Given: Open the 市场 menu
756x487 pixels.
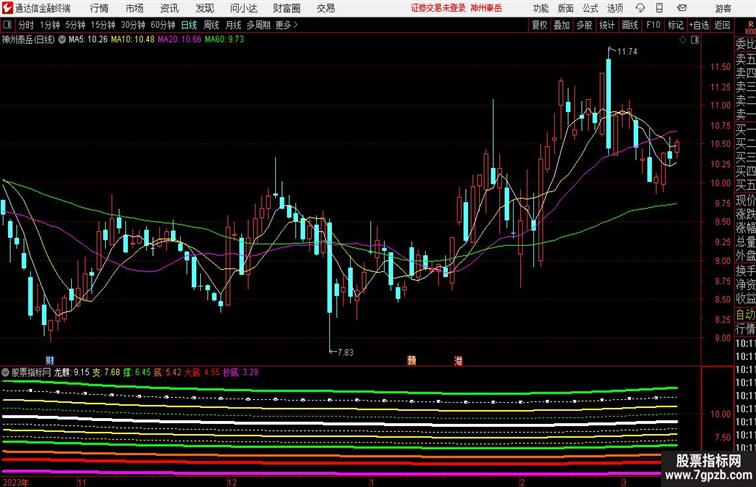Looking at the screenshot, I should point(135,8).
